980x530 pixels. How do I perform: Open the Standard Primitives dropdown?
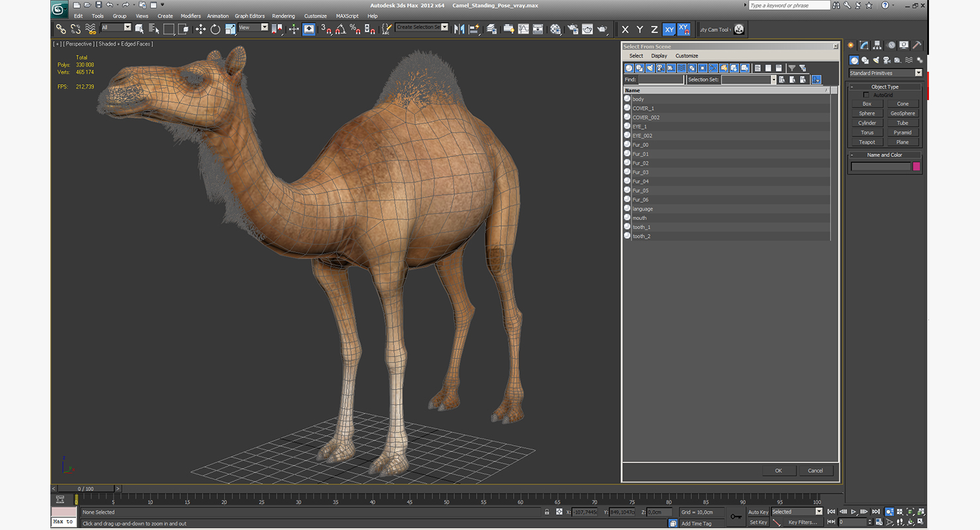point(885,73)
